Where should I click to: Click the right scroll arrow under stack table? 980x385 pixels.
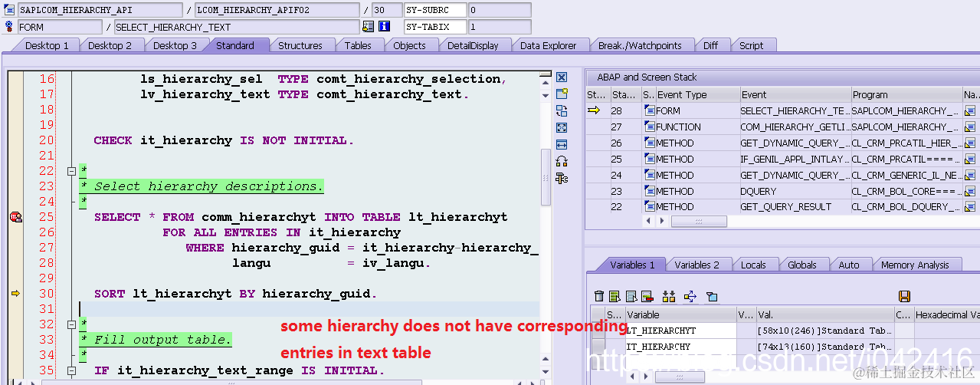point(663,221)
